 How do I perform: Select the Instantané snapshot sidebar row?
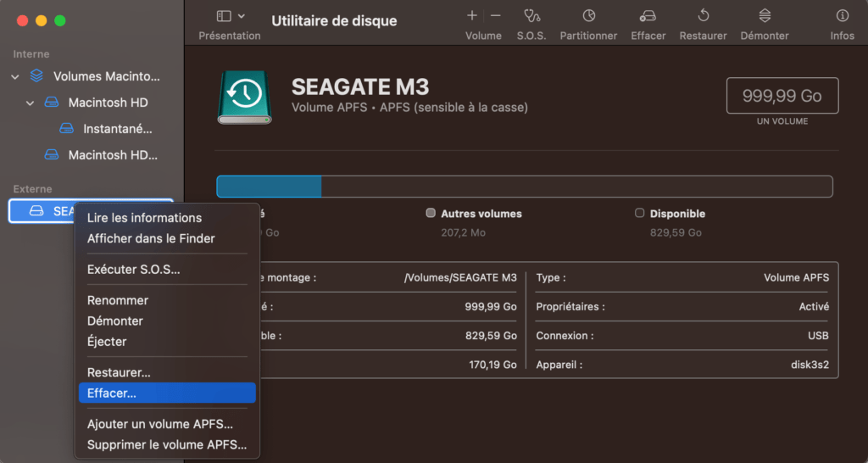pyautogui.click(x=92, y=129)
